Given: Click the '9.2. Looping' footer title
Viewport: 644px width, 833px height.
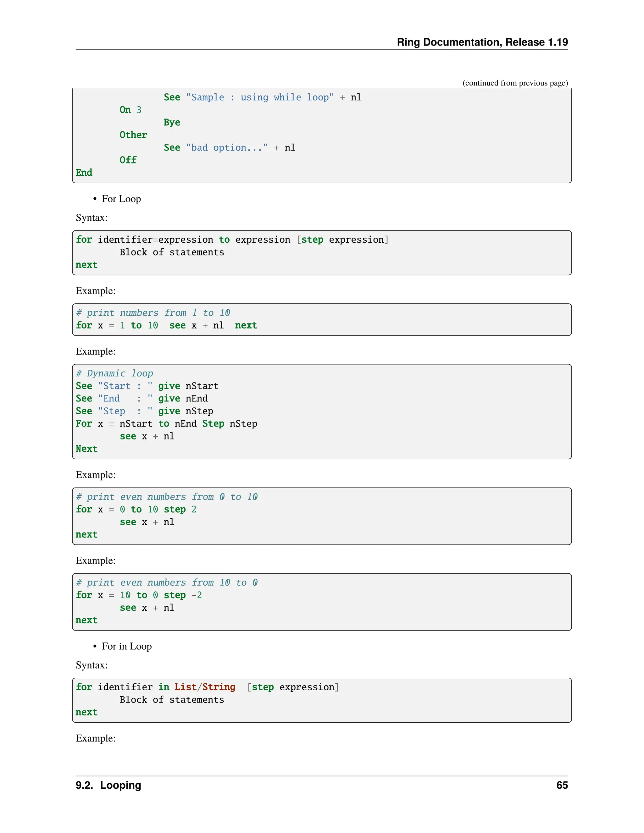Looking at the screenshot, I should pyautogui.click(x=108, y=785).
